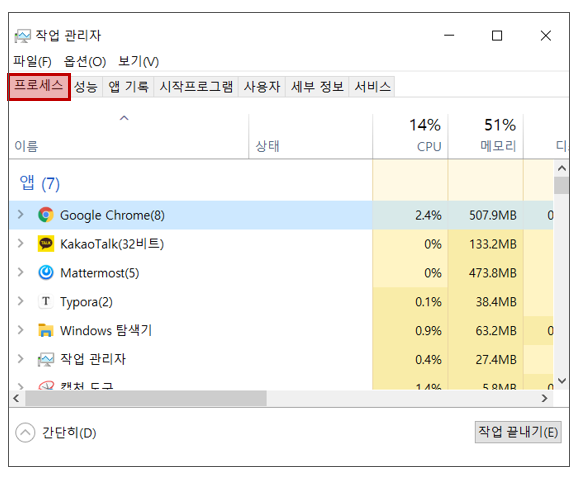Expand the KakaoTalk(32비트) process group
Screen dimensions: 581x481
tap(20, 243)
